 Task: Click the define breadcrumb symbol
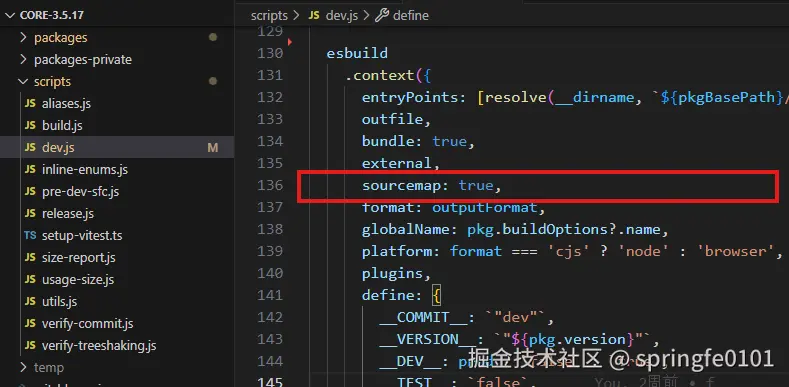(x=411, y=16)
